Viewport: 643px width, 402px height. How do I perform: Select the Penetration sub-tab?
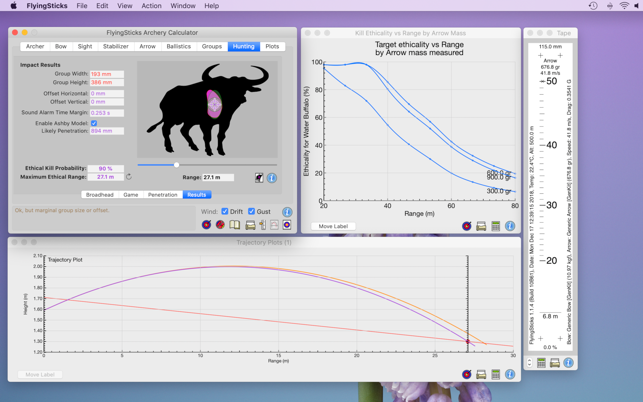(x=162, y=194)
